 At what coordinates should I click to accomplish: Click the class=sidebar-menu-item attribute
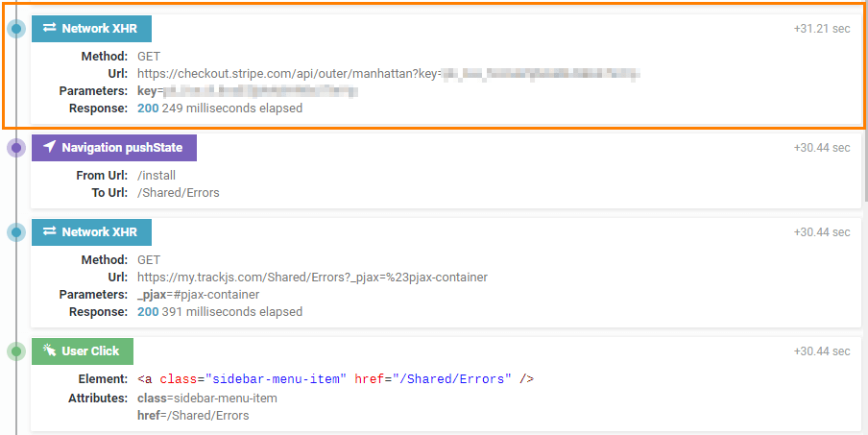[x=207, y=399]
